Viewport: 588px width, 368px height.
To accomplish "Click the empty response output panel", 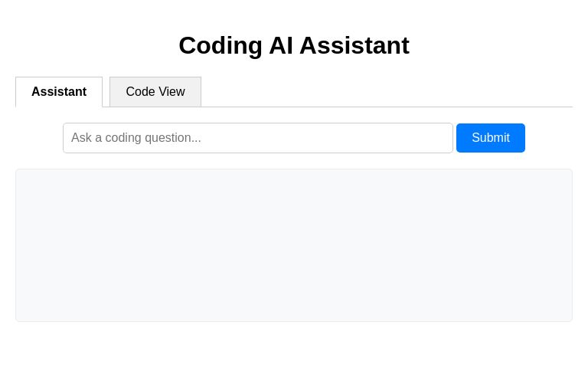I will [294, 245].
